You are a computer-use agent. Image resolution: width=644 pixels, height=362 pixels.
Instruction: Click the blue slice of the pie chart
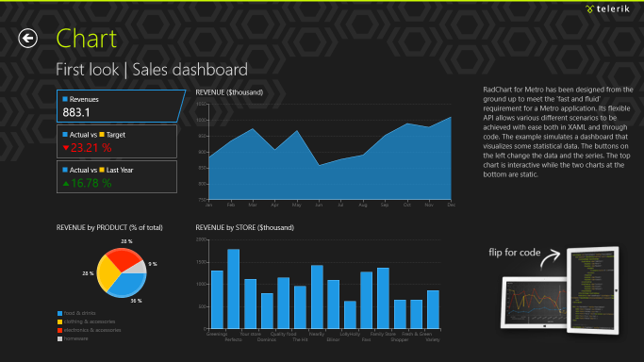tap(128, 286)
